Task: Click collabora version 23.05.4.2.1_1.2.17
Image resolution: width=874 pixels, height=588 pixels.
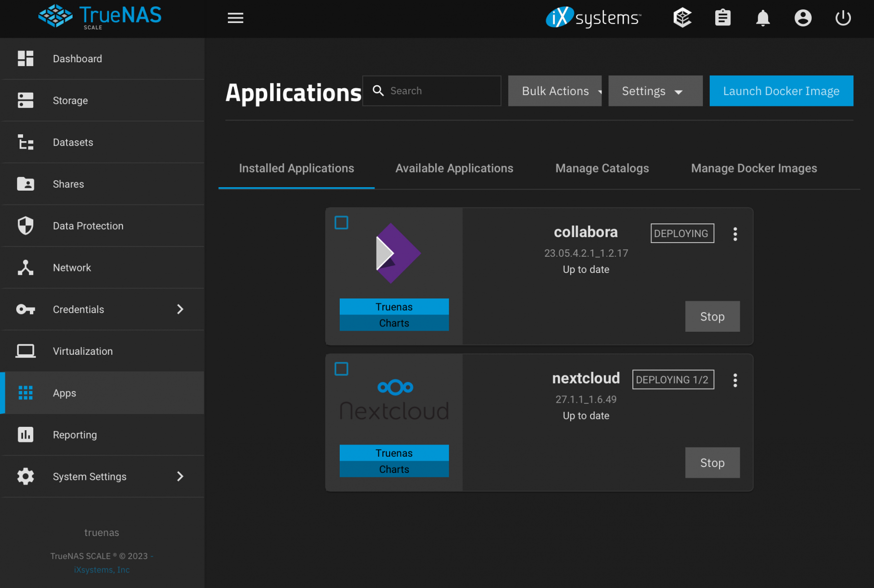Action: (x=586, y=253)
